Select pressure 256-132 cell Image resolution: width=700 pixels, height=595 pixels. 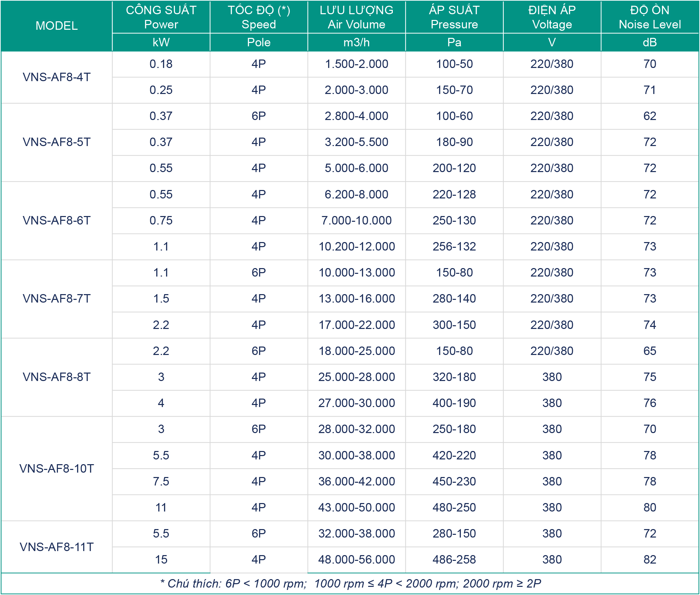[x=454, y=246]
